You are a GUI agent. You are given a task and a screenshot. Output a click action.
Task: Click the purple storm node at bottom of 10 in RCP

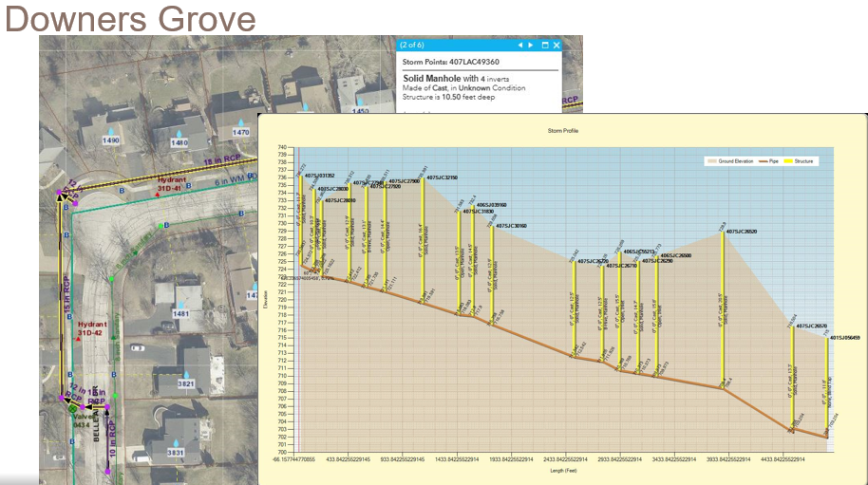(107, 472)
